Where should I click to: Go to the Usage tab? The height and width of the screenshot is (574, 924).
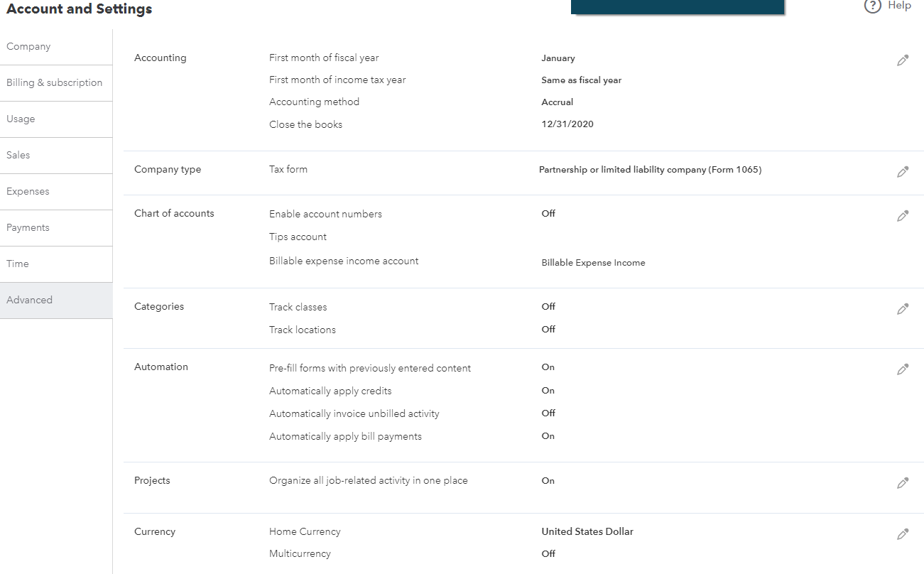21,119
